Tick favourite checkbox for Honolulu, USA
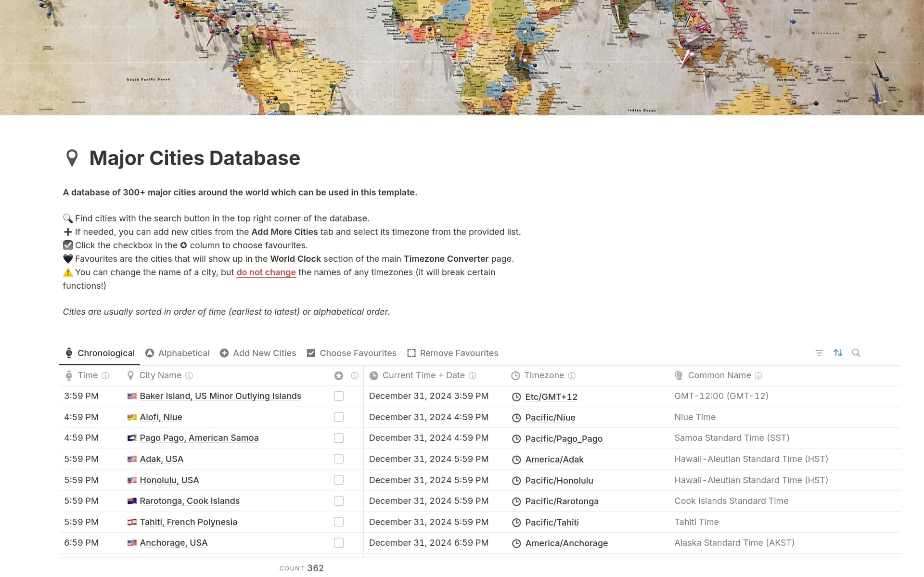The height and width of the screenshot is (577, 924). (339, 480)
